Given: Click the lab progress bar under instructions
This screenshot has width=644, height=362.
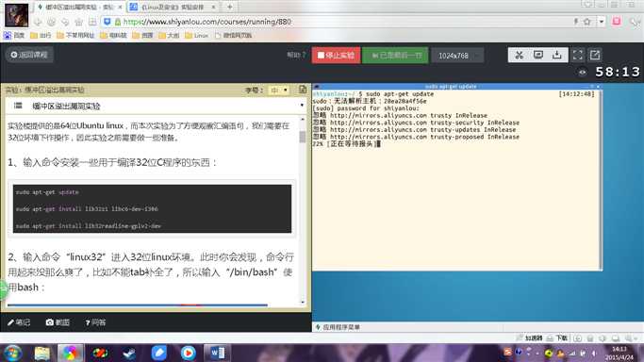Looking at the screenshot, I should pyautogui.click(x=137, y=304).
